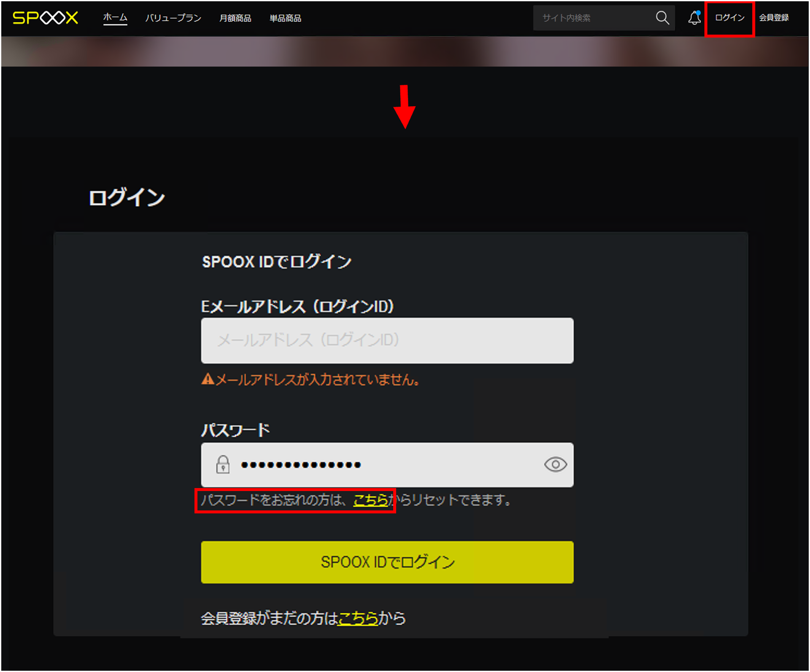Click the password input field
Screen dimensions: 810x672
point(387,464)
